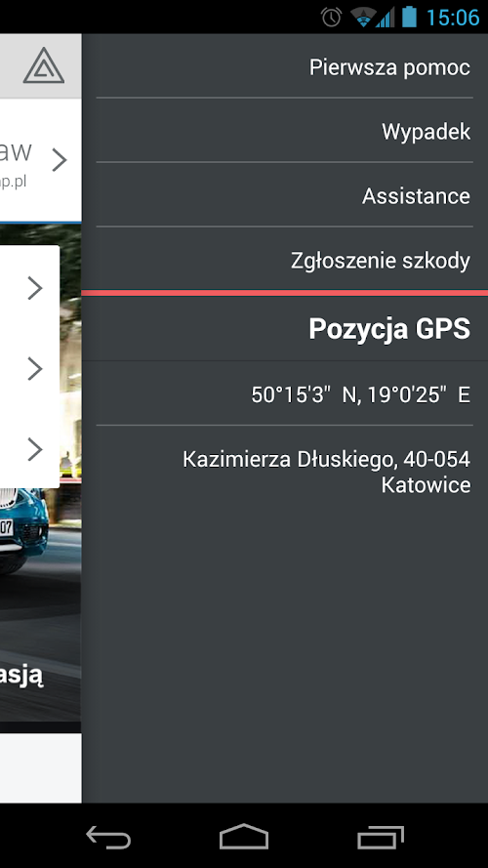Tap the Wi-Fi status icon
The width and height of the screenshot is (488, 868).
363,17
